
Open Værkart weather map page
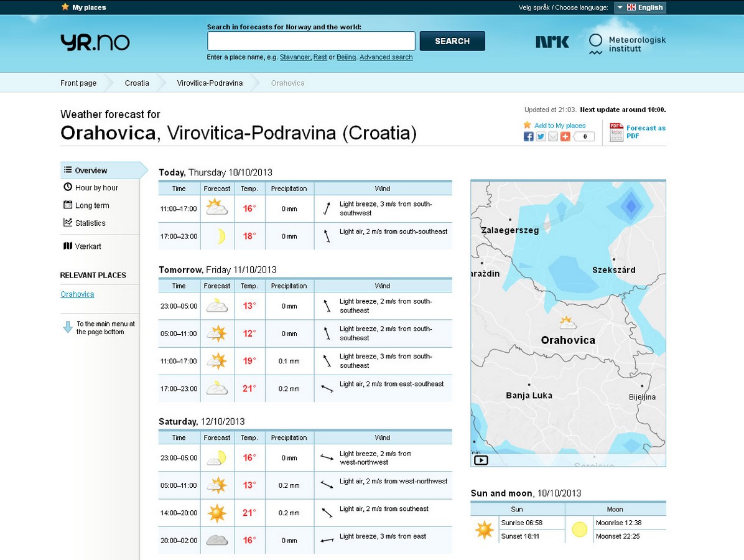tap(88, 246)
